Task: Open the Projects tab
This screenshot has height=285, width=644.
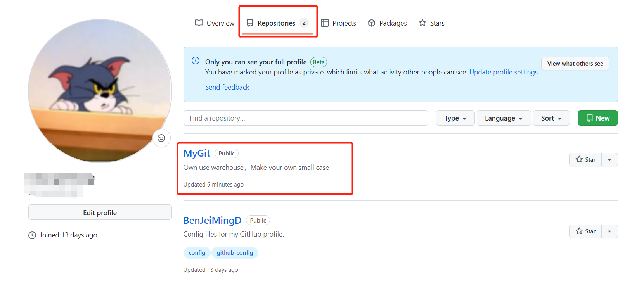Action: coord(338,23)
